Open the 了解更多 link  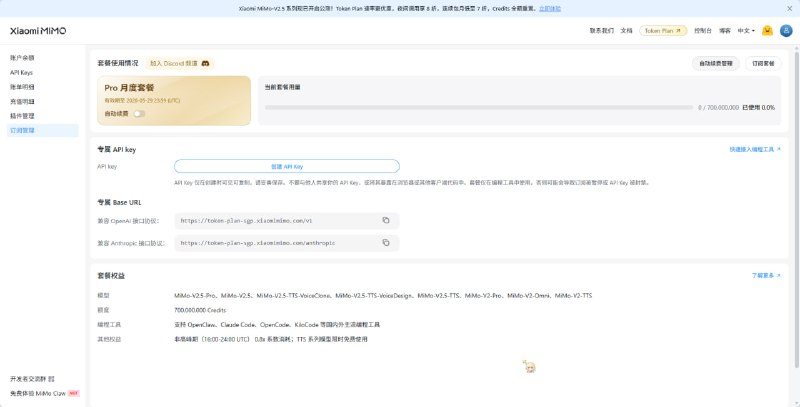pyautogui.click(x=766, y=275)
